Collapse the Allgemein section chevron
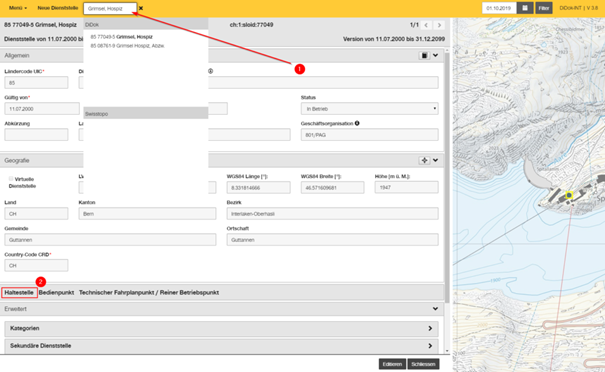605x372 pixels. click(435, 55)
